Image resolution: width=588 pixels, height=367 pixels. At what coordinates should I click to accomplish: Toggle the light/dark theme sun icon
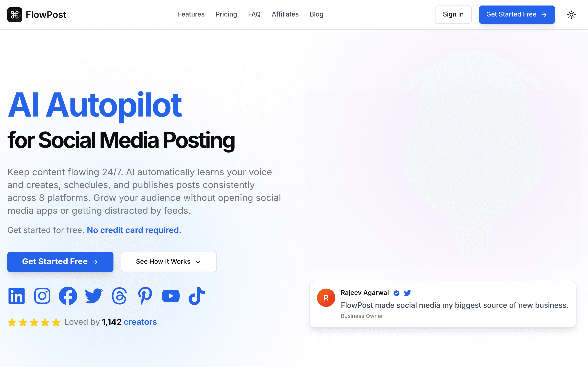coord(571,14)
